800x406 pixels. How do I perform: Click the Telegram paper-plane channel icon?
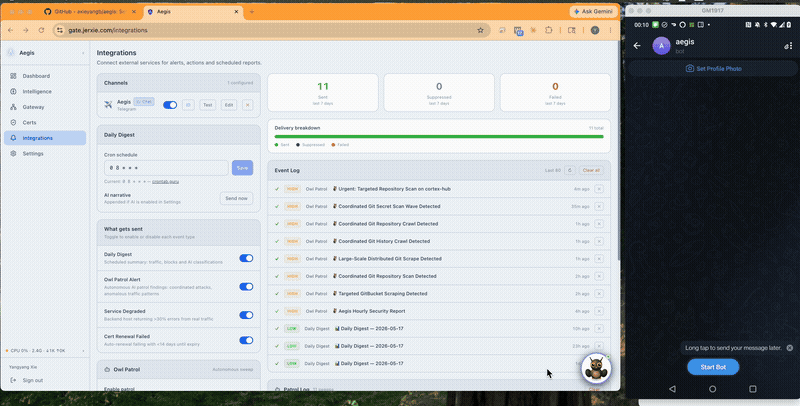click(108, 105)
